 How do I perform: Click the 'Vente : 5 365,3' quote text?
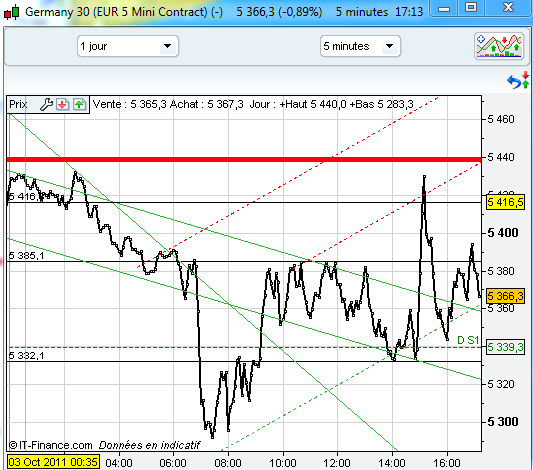(x=130, y=104)
